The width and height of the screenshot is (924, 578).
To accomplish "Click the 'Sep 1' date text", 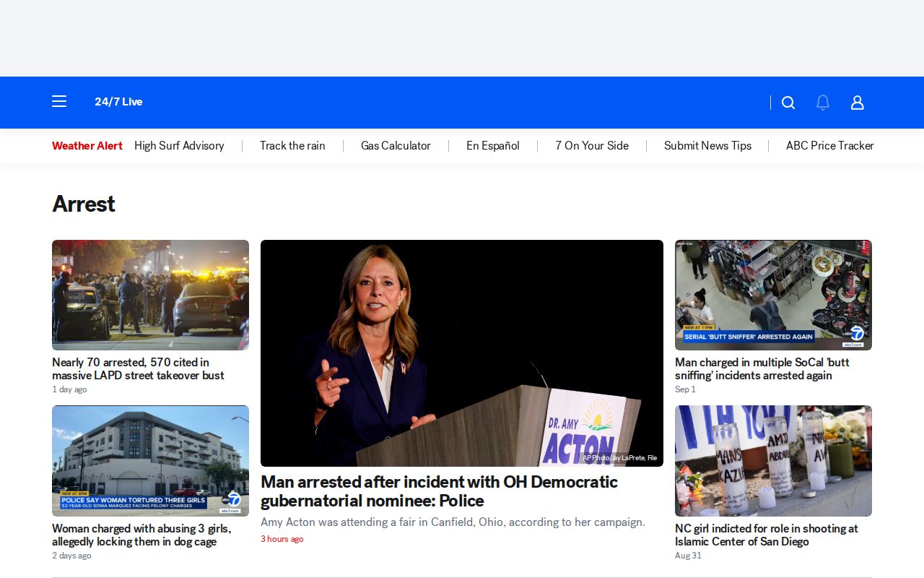I will [x=685, y=389].
